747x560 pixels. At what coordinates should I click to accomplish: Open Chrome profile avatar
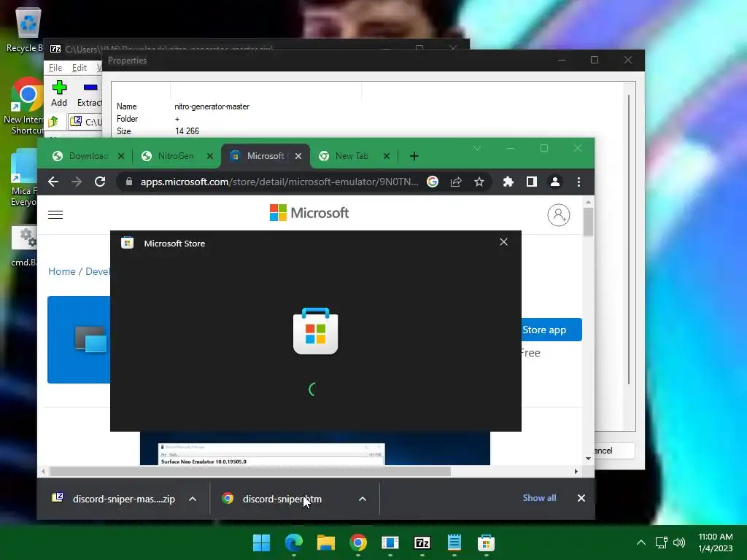(x=555, y=182)
